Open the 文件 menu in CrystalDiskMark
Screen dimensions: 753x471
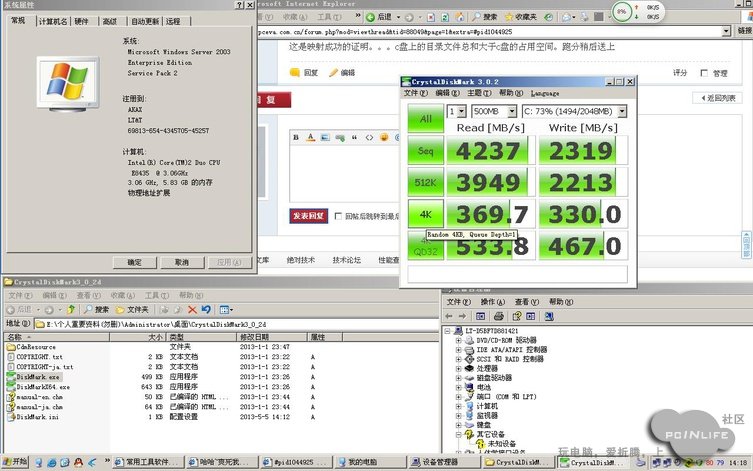(415, 93)
